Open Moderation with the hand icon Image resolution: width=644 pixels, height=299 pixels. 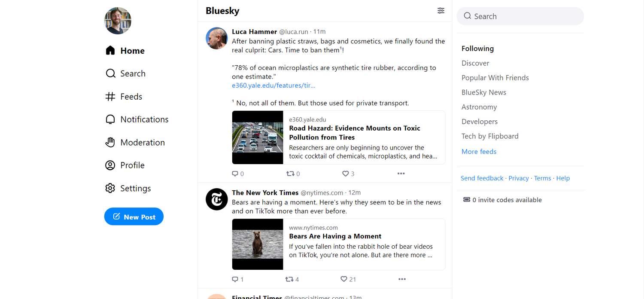[x=110, y=142]
